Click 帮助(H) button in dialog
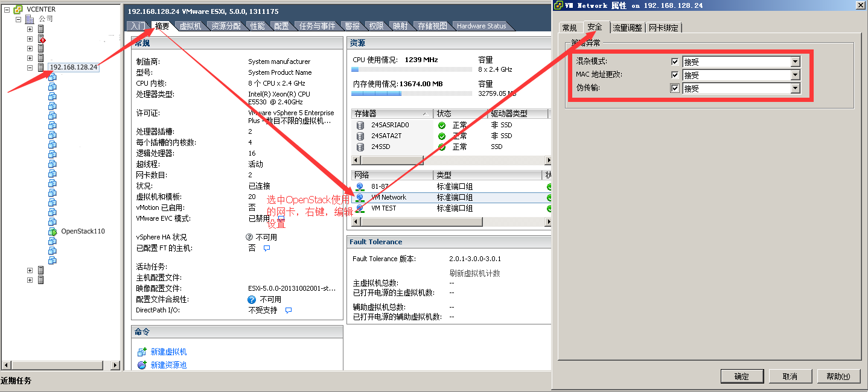 pos(838,376)
